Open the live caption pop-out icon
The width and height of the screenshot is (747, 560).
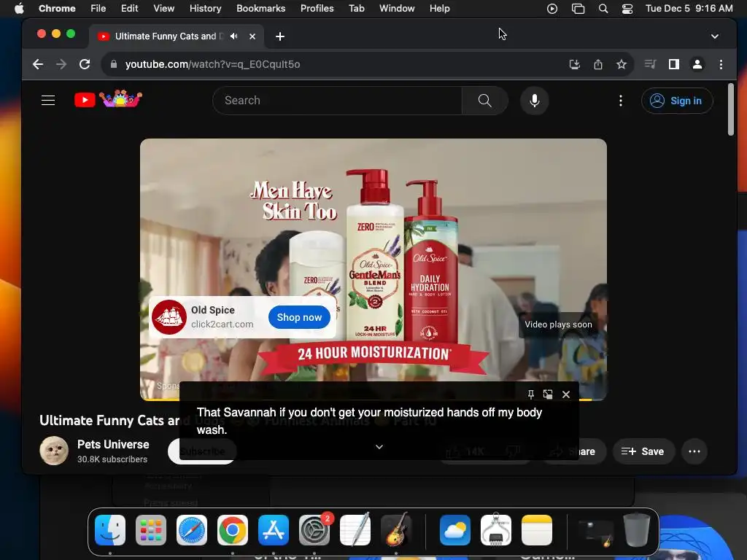pyautogui.click(x=548, y=394)
